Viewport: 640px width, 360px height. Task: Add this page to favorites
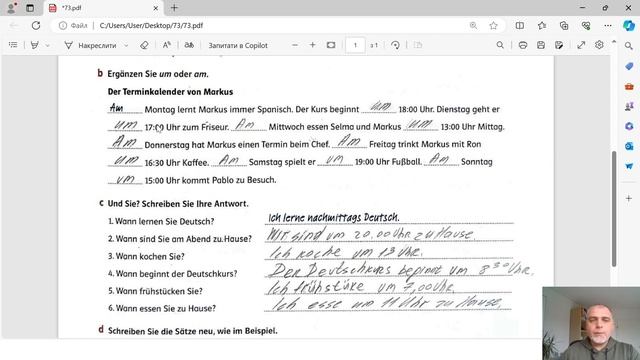[x=493, y=25]
